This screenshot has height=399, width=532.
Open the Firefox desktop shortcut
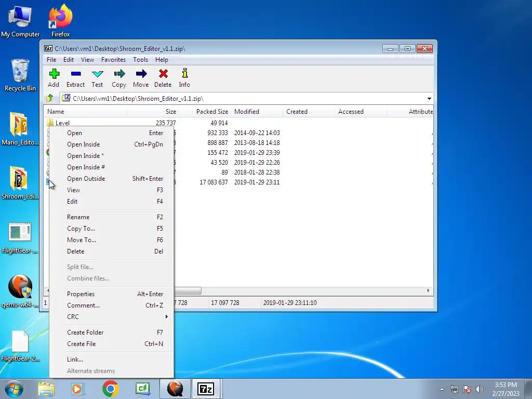(61, 21)
